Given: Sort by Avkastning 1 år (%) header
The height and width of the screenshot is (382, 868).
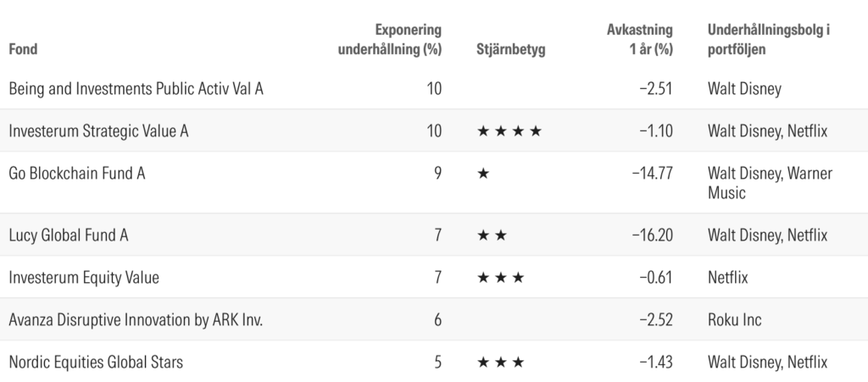Looking at the screenshot, I should pyautogui.click(x=640, y=40).
